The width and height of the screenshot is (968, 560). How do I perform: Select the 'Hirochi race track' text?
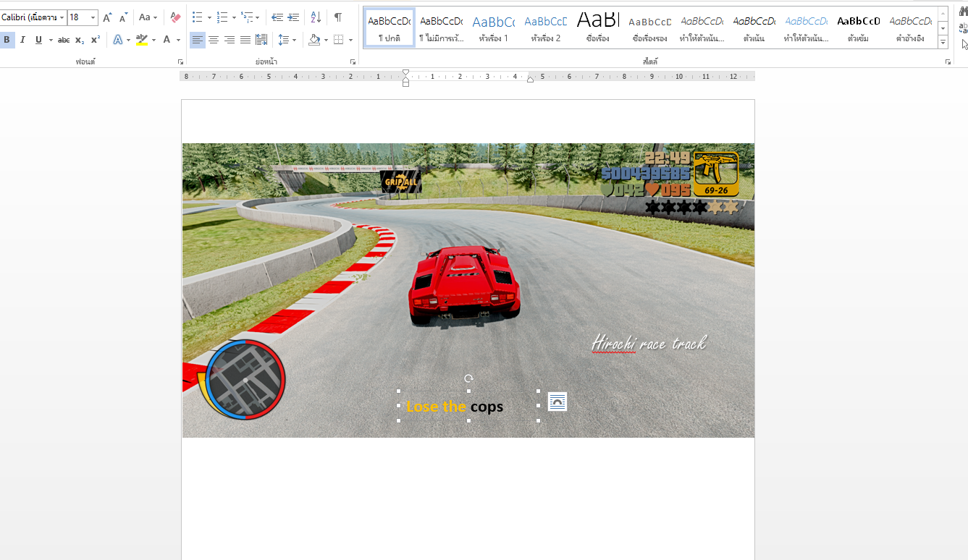click(x=649, y=343)
